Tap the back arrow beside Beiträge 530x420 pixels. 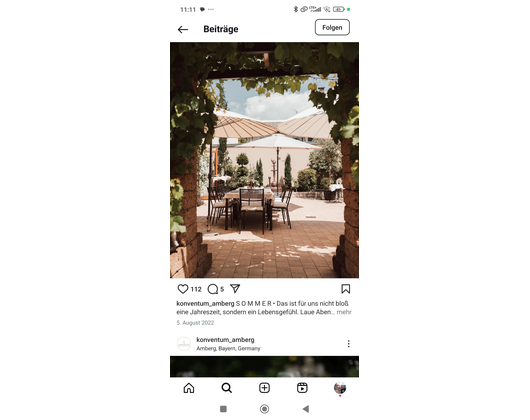click(x=183, y=29)
